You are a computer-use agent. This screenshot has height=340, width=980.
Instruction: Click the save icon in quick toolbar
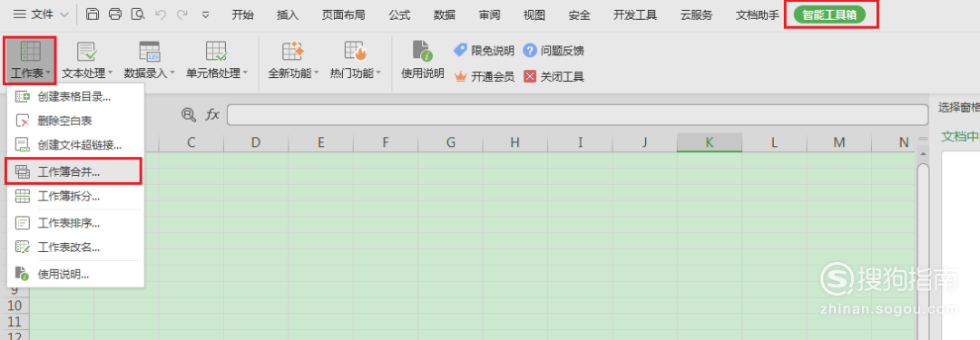pos(92,15)
